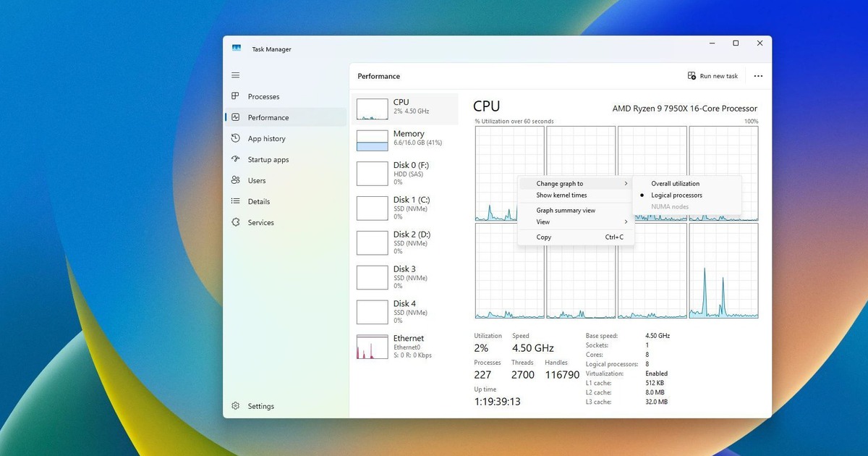Open Services via its puzzle icon
The height and width of the screenshot is (456, 868).
pos(235,222)
